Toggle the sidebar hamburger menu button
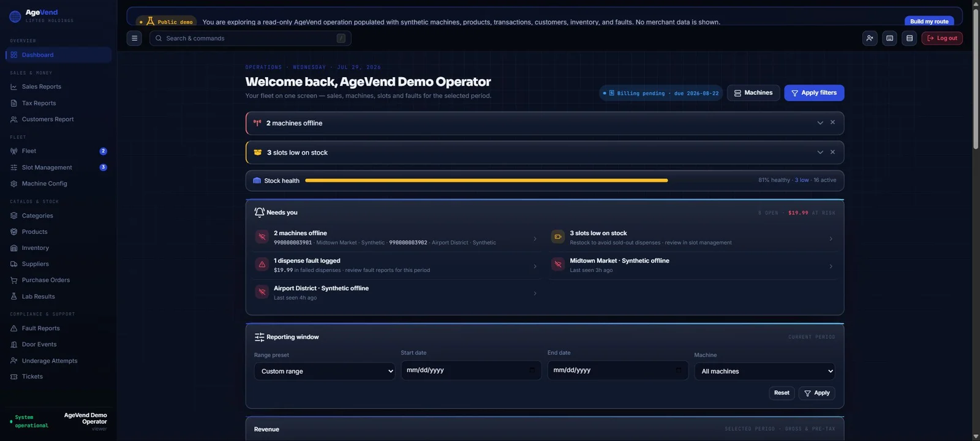 pyautogui.click(x=134, y=38)
